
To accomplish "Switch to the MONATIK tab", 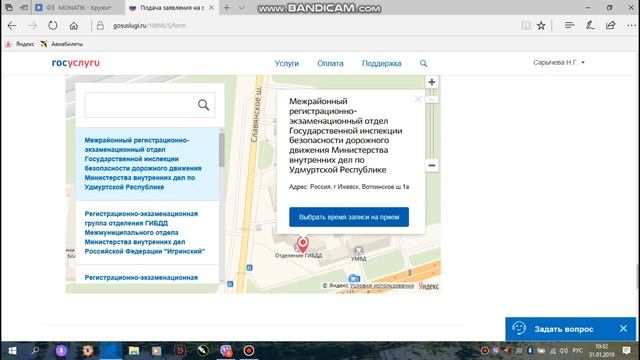I will click(x=78, y=8).
